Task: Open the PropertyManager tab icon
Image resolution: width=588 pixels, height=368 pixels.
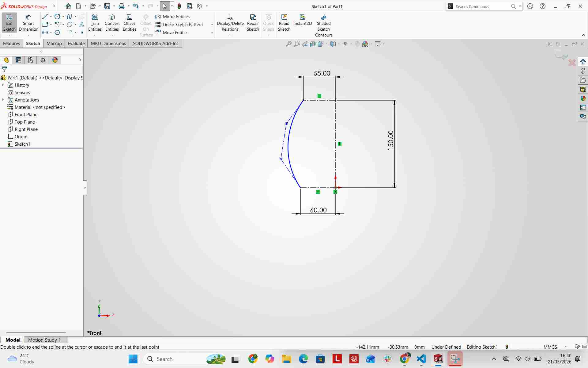Action: point(18,60)
